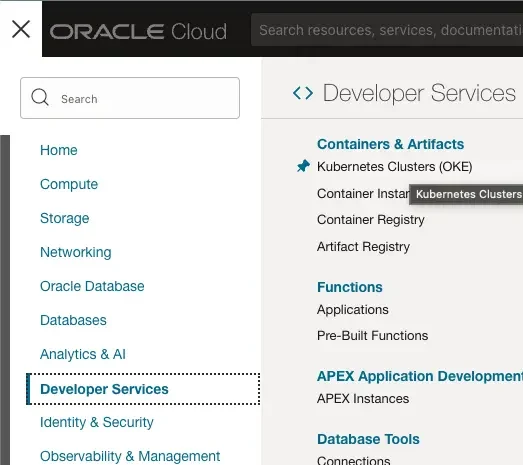This screenshot has height=465, width=523.
Task: Open Applications under Functions
Action: [x=353, y=310]
